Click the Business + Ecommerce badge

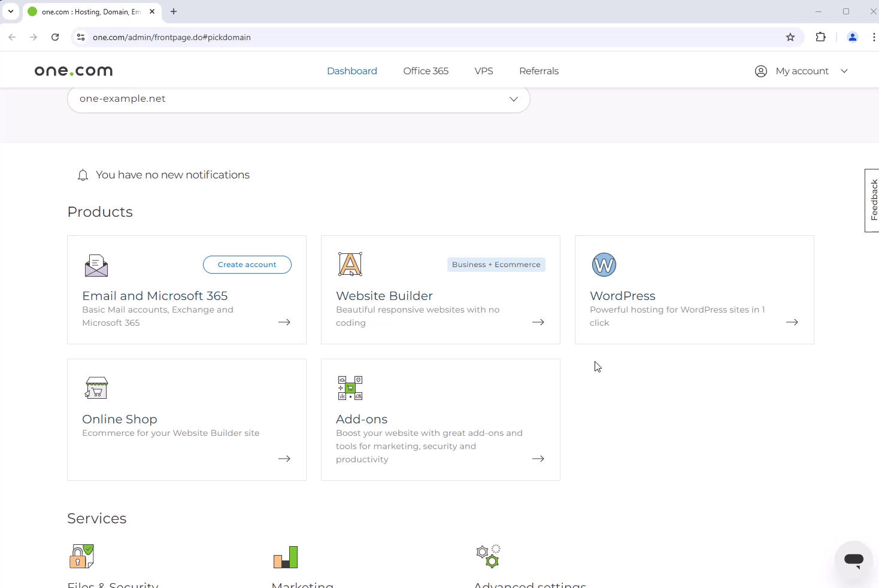click(x=496, y=265)
